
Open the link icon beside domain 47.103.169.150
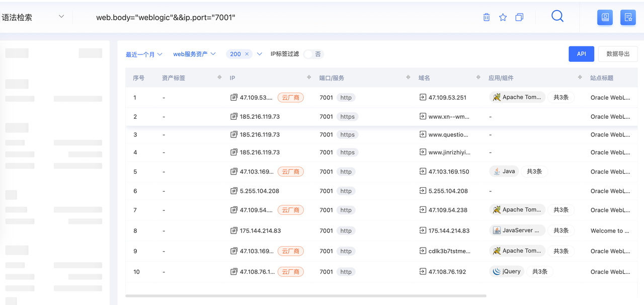tap(423, 171)
